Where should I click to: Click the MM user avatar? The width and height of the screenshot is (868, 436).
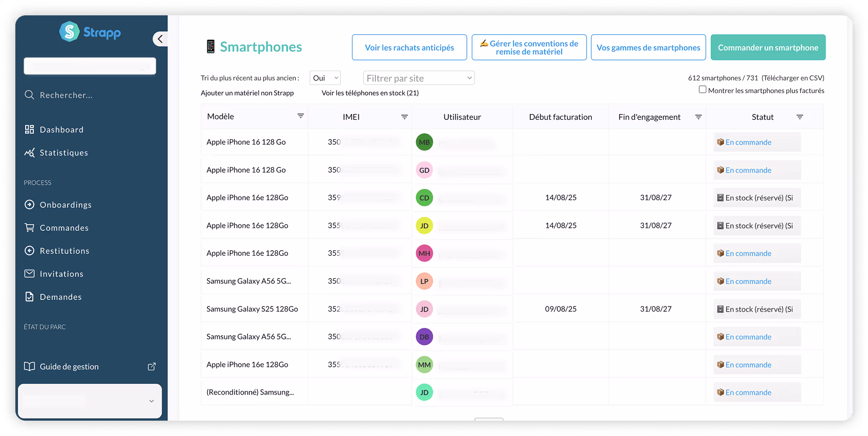[424, 365]
